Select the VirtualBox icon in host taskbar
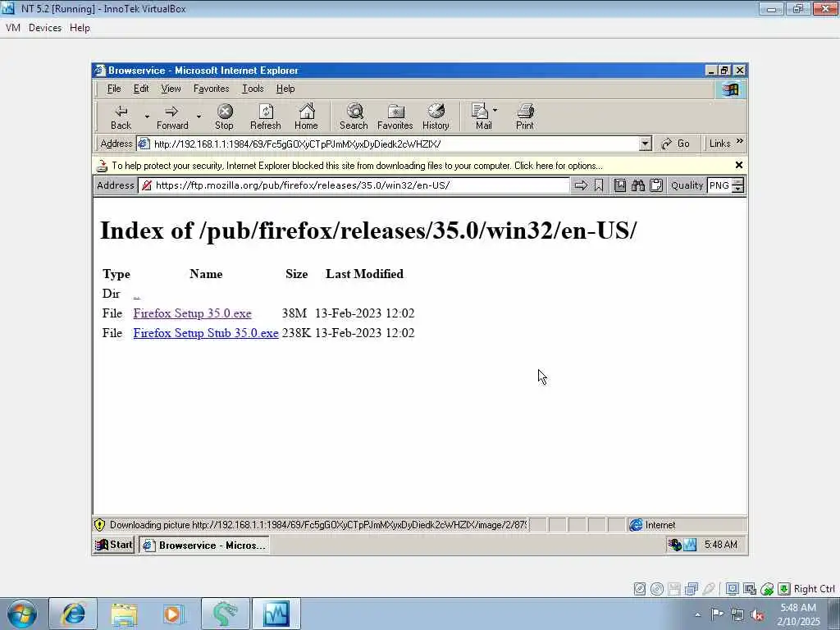840x630 pixels. (276, 614)
